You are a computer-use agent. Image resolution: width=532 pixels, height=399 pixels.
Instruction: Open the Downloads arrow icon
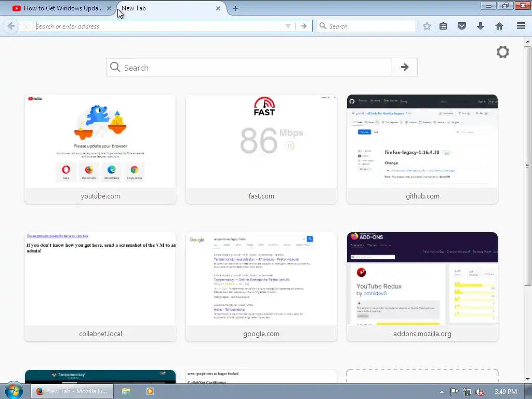coord(481,26)
